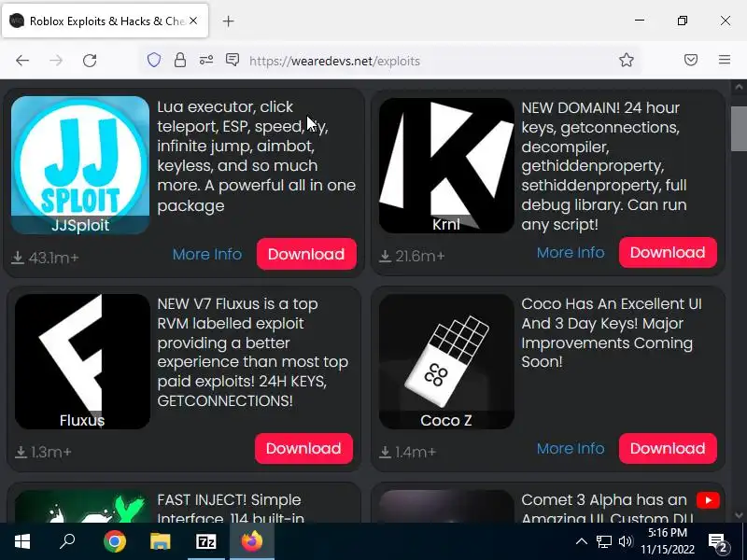Bookmark this page with the star

627,60
